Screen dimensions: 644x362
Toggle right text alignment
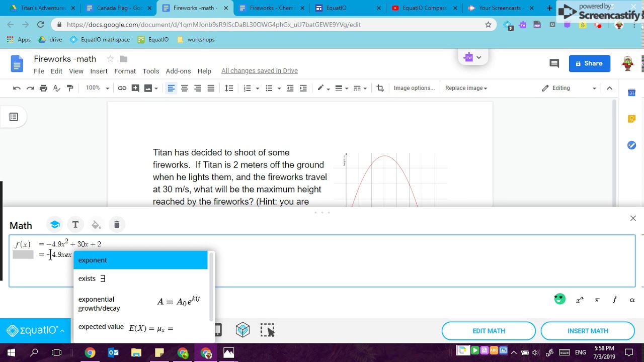(198, 88)
